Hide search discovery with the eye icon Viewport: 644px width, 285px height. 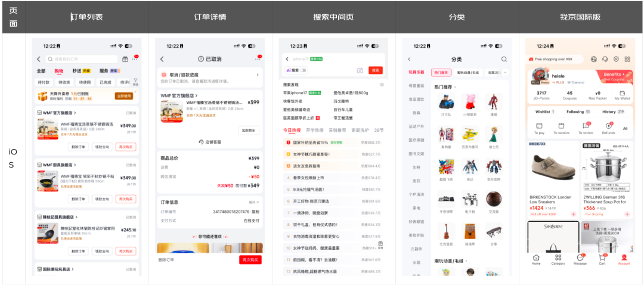pyautogui.click(x=382, y=85)
